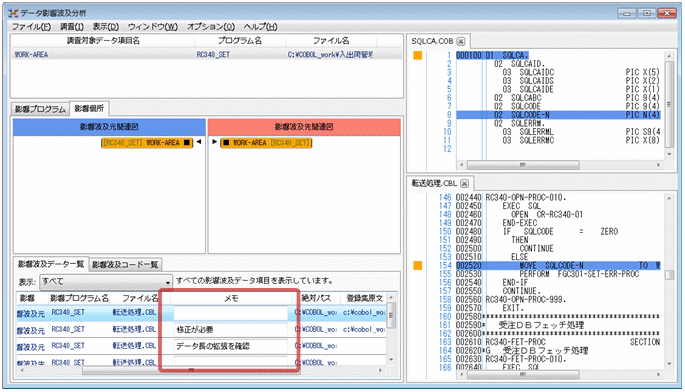Click the scroll-down arrow of SQLCA.COB pane
The height and width of the screenshot is (392, 685).
click(669, 154)
